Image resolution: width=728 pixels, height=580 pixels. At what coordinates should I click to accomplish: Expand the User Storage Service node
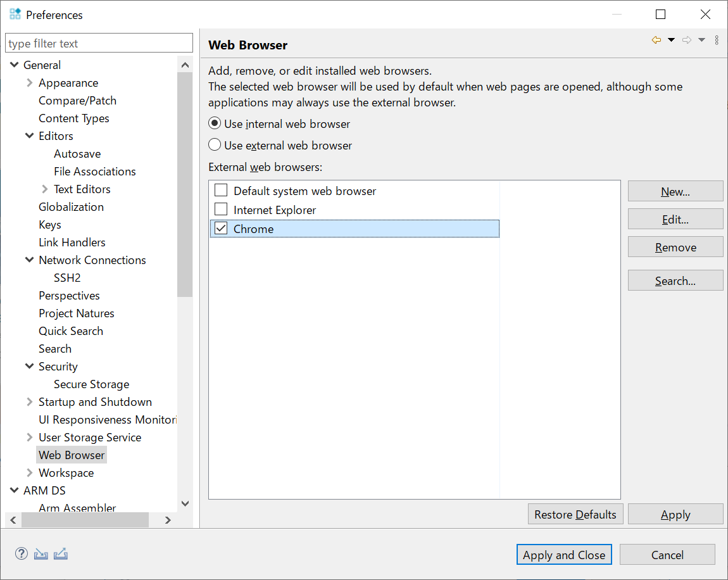coord(29,437)
